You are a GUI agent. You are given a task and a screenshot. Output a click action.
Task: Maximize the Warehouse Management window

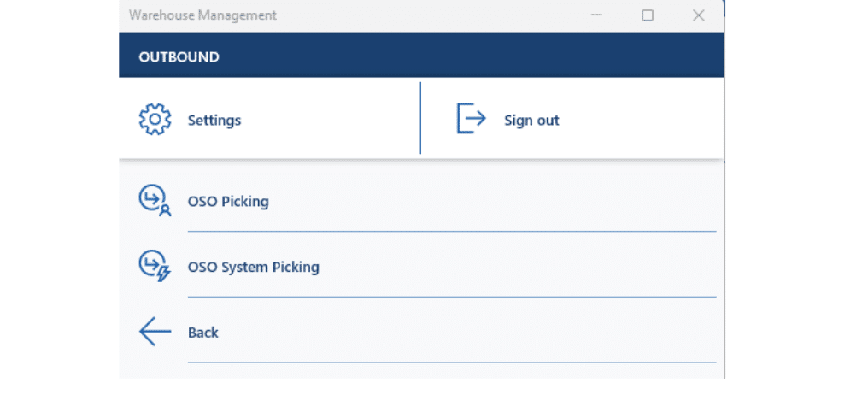(x=647, y=15)
